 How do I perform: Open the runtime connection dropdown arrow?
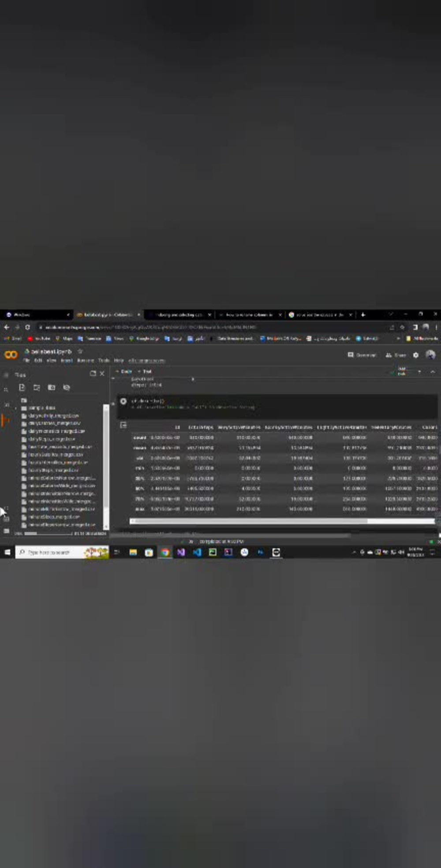coord(419,372)
